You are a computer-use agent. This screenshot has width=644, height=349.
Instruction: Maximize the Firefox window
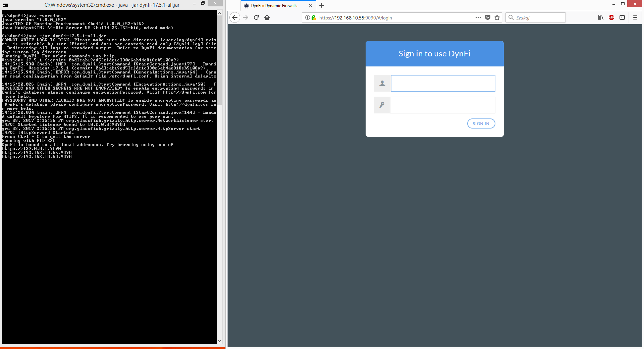(623, 4)
